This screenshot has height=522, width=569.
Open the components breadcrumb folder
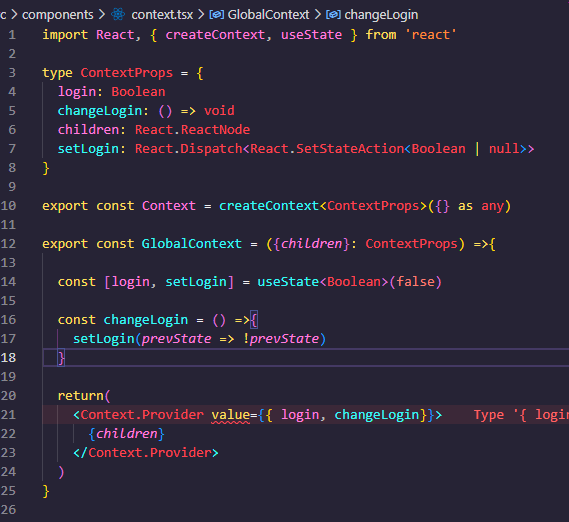click(58, 15)
